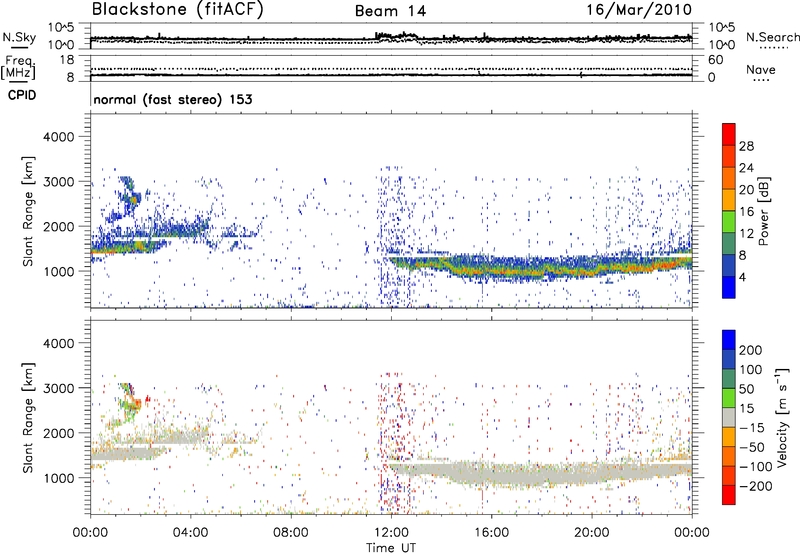Click the 16:00 time tick label
This screenshot has width=800, height=554.
coord(491,533)
